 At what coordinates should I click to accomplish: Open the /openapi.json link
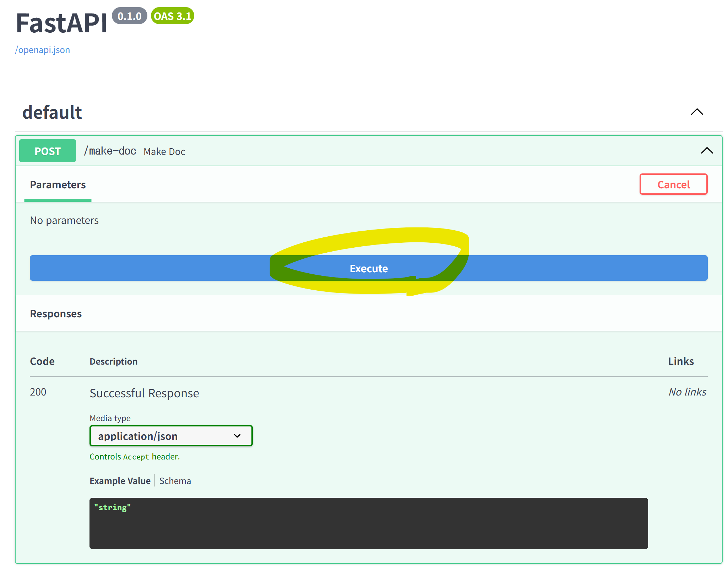[x=43, y=50]
